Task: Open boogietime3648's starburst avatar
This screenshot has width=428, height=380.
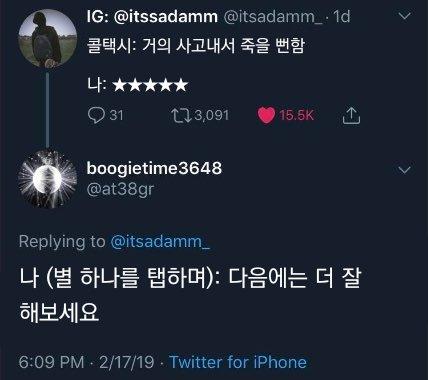Action: click(x=48, y=179)
